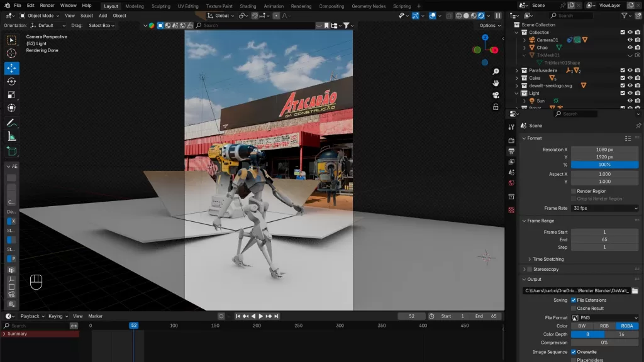Image resolution: width=644 pixels, height=362 pixels.
Task: Open the Drag Select Box dropdown
Action: click(101, 25)
